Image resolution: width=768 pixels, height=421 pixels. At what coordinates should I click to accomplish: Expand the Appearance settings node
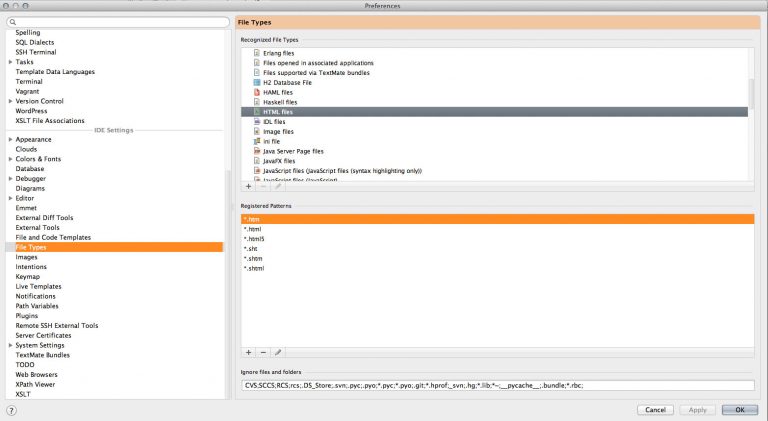pyautogui.click(x=10, y=139)
